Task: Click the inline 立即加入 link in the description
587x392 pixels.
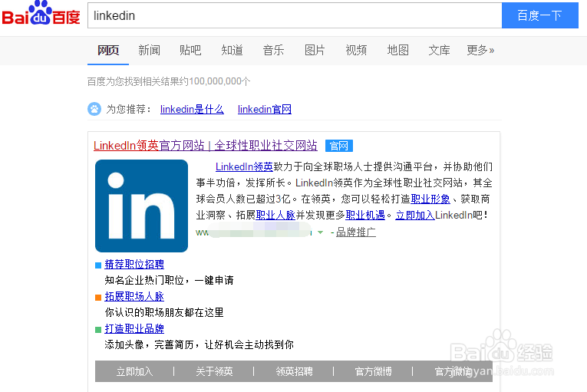Action: tap(415, 215)
